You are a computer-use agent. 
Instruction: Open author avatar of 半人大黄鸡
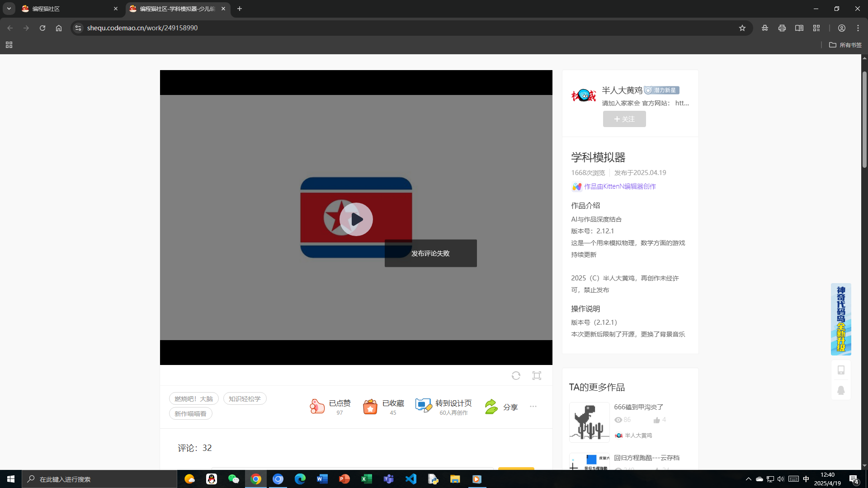click(x=584, y=95)
